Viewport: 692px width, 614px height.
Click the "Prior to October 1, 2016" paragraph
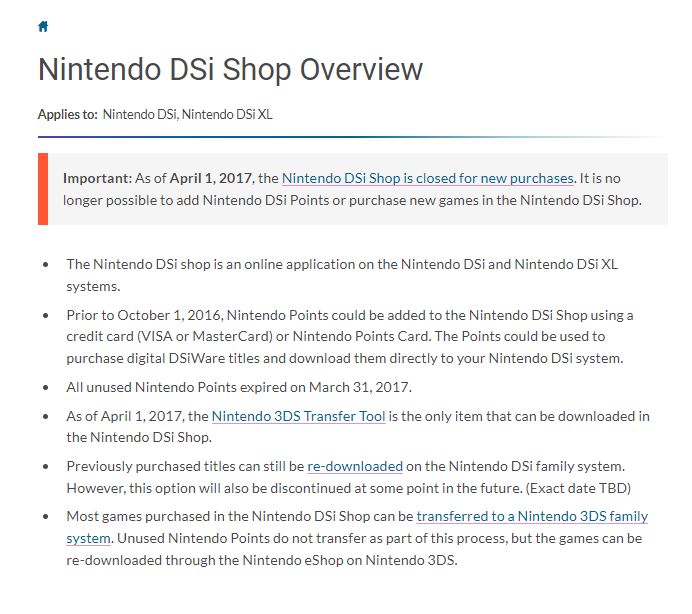(350, 336)
